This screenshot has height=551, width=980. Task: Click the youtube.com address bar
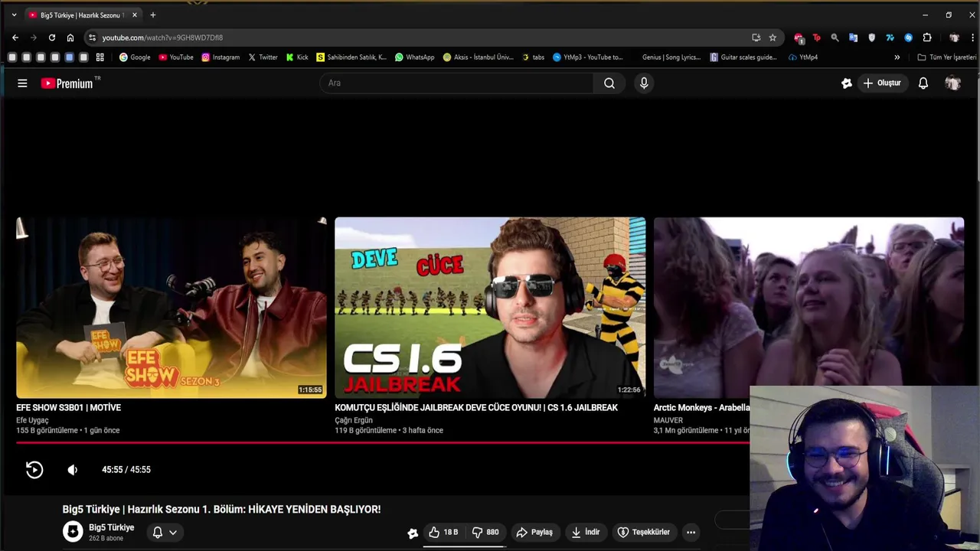421,37
